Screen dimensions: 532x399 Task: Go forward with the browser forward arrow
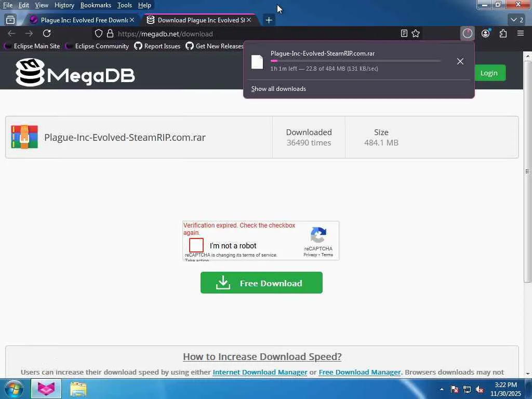pos(29,33)
